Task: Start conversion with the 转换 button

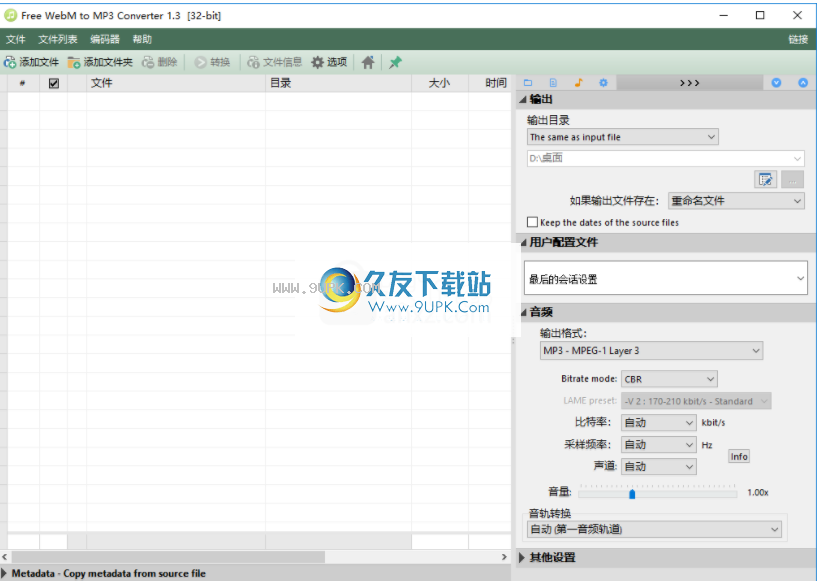Action: [212, 63]
